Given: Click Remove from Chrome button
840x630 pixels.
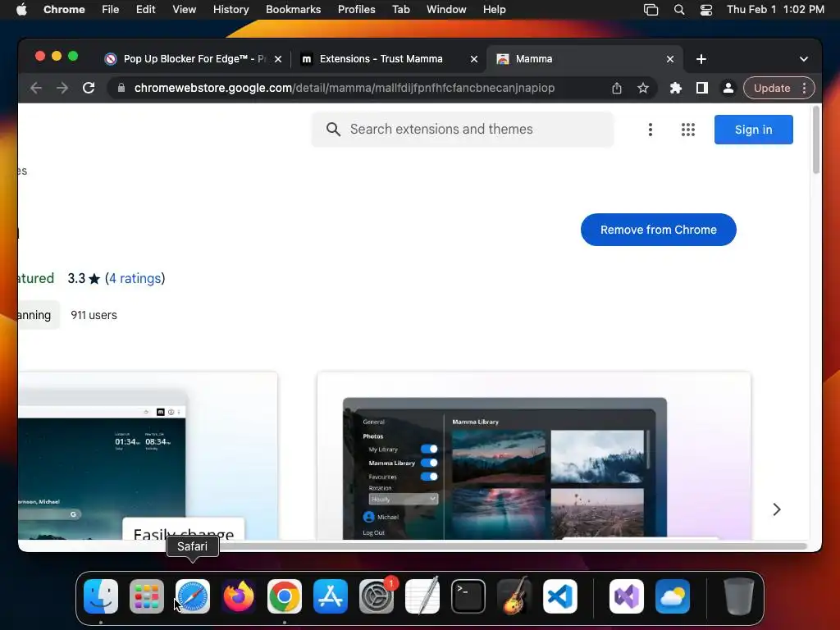Looking at the screenshot, I should pos(659,230).
